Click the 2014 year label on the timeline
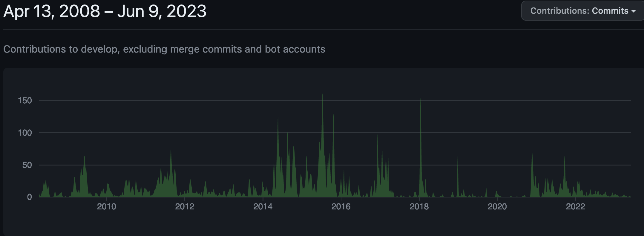 (x=263, y=206)
